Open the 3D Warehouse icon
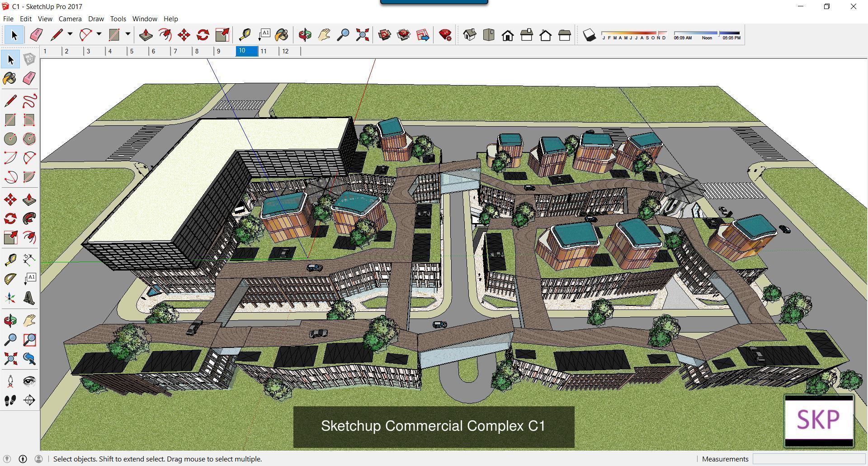The image size is (868, 466). coord(385,35)
